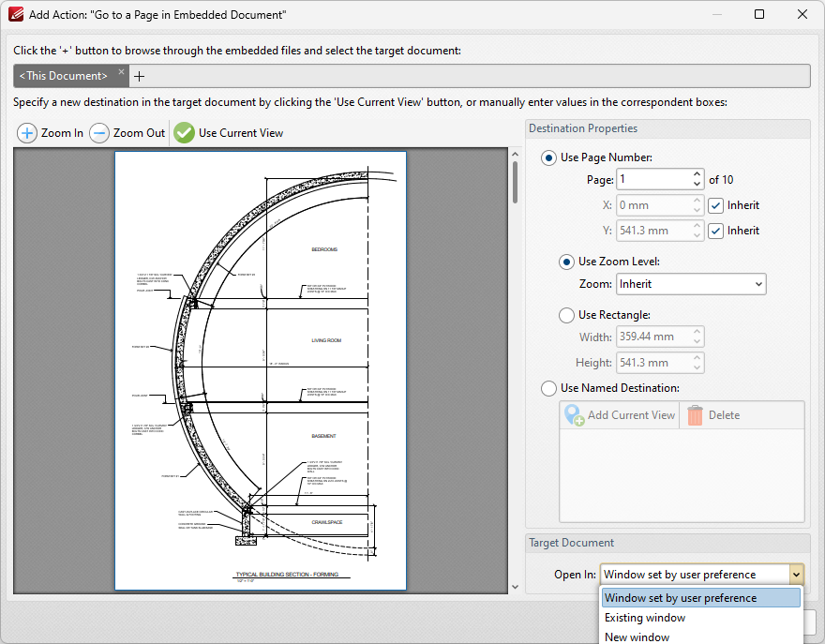
Task: Click the Page number input field
Action: tap(652, 180)
